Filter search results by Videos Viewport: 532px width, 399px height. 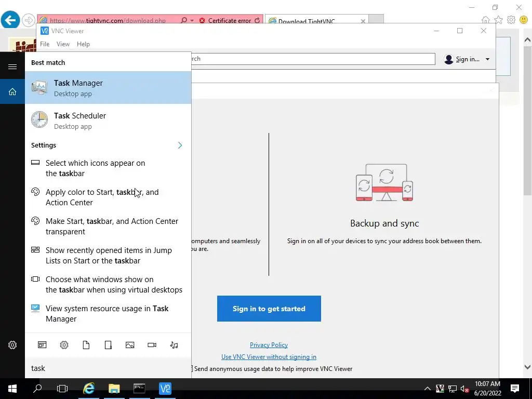(x=152, y=345)
